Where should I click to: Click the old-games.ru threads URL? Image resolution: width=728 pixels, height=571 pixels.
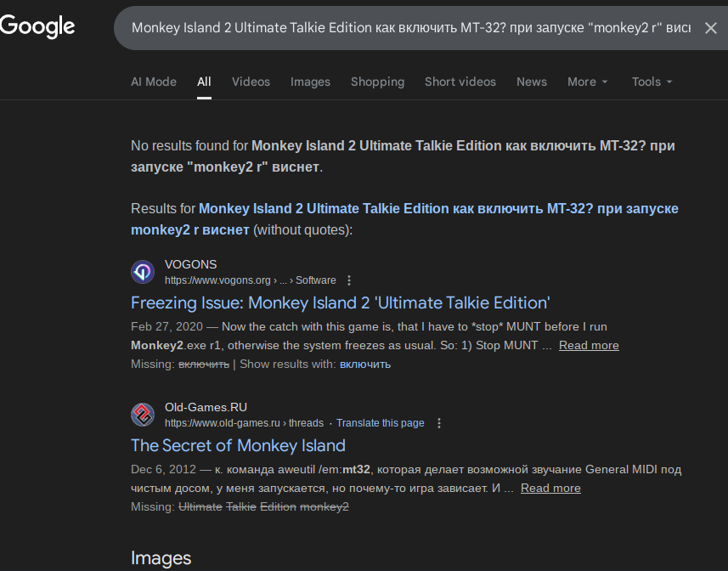pos(244,423)
